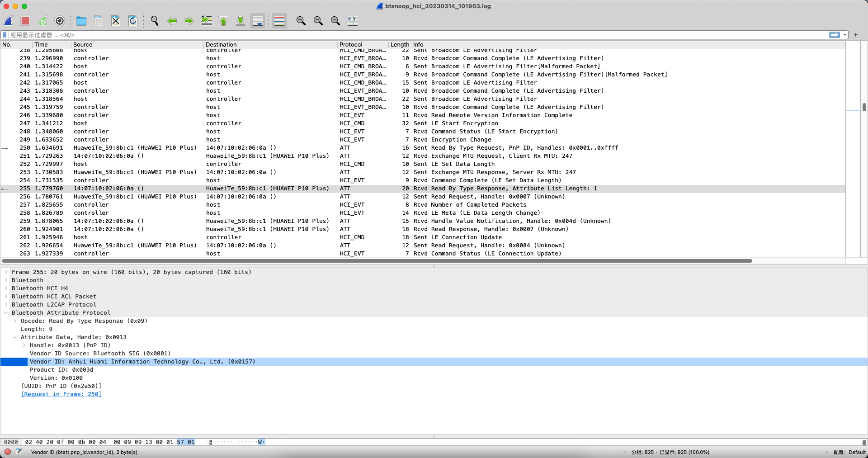Expand the Frame 255 tree row
This screenshot has width=868, height=458.
coord(6,272)
